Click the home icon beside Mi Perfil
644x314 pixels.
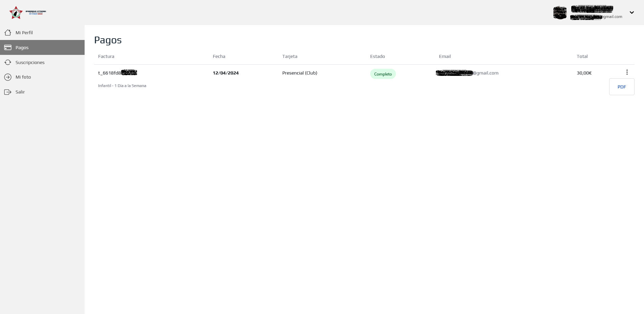[8, 33]
